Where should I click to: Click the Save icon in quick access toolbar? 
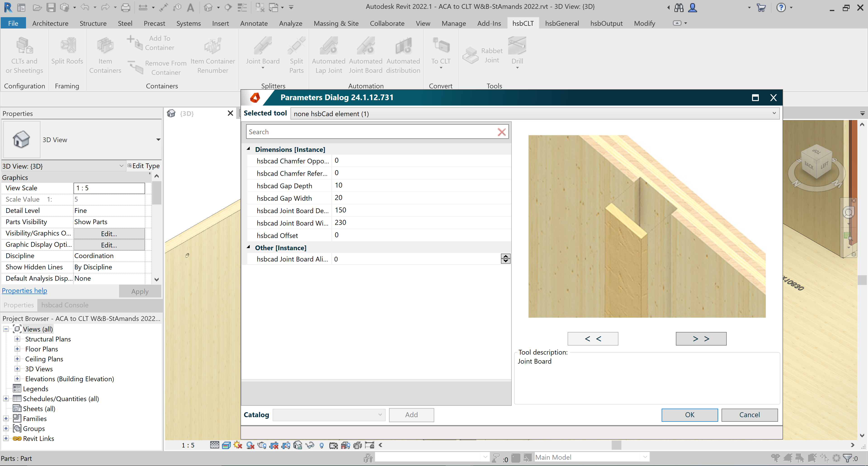pos(51,7)
